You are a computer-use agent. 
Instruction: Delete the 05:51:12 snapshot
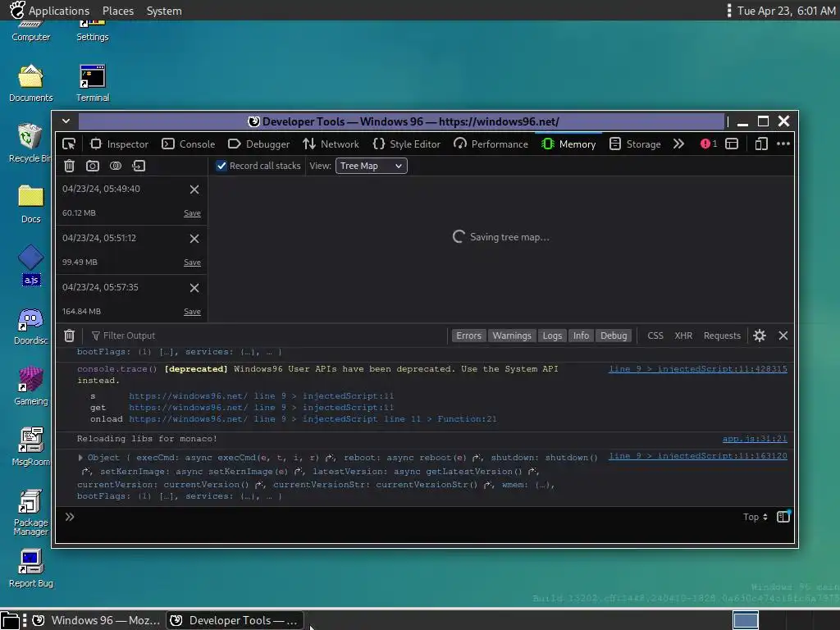click(x=194, y=239)
